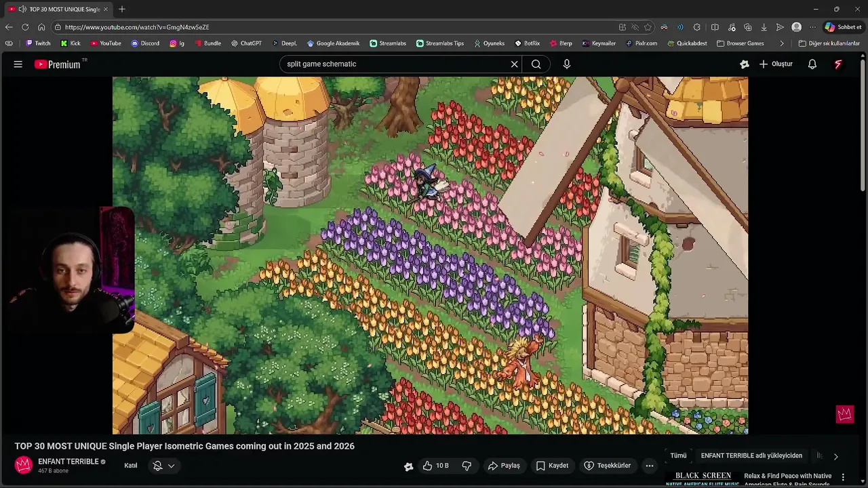
Task: Expand the subscription notification bell dropdown
Action: 163,466
